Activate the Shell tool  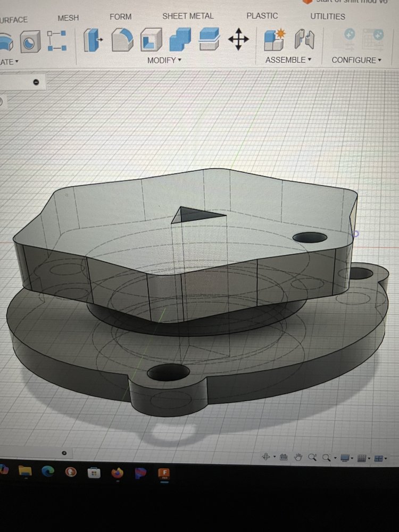pos(151,40)
